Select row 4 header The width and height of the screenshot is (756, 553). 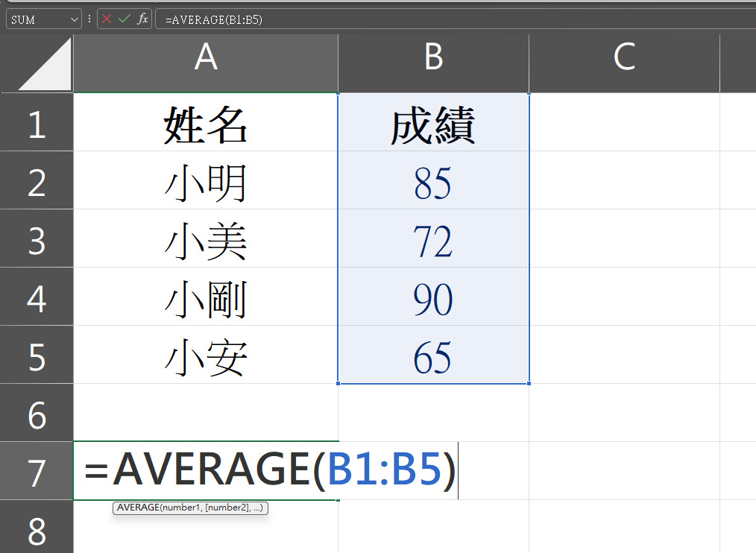click(x=37, y=297)
